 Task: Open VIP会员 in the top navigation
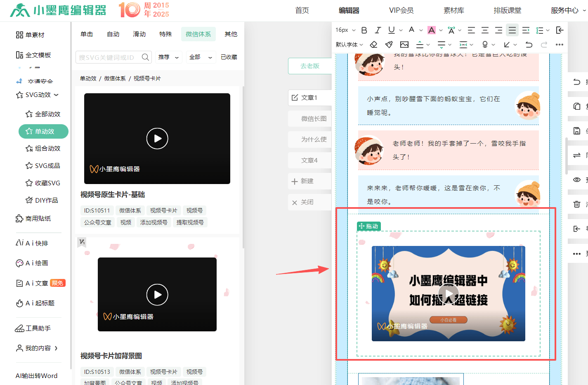pyautogui.click(x=401, y=10)
